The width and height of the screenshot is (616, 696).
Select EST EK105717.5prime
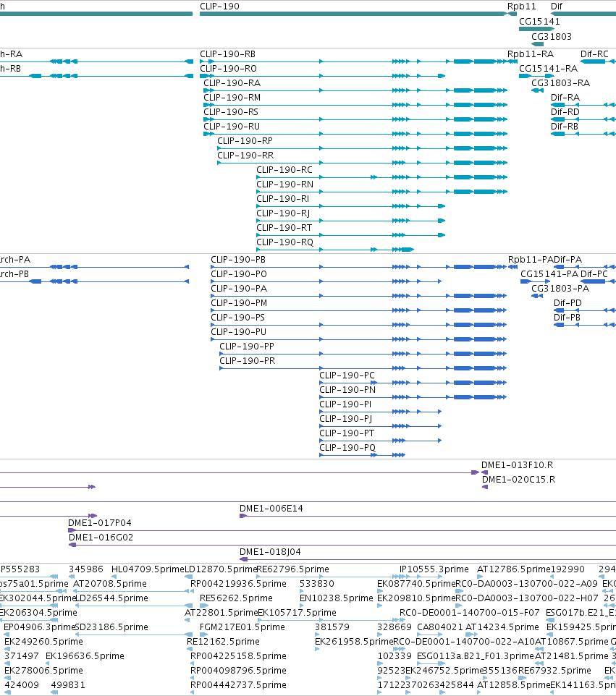click(x=297, y=613)
